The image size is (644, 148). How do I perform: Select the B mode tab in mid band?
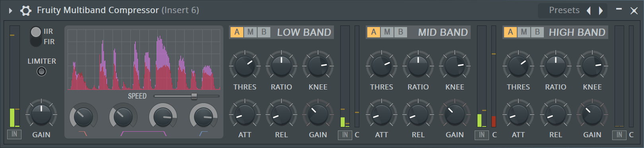coord(401,32)
